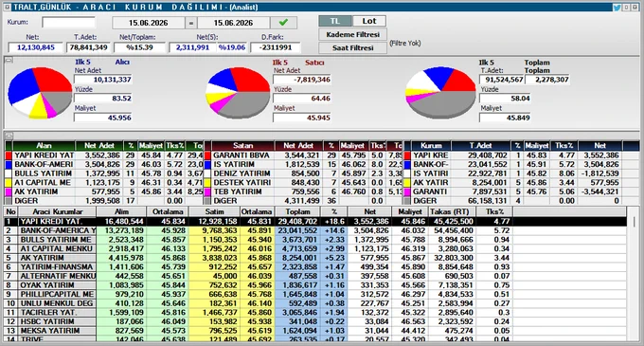The image size is (644, 346).
Task: Select the end date field 15.06.2026
Action: point(233,23)
